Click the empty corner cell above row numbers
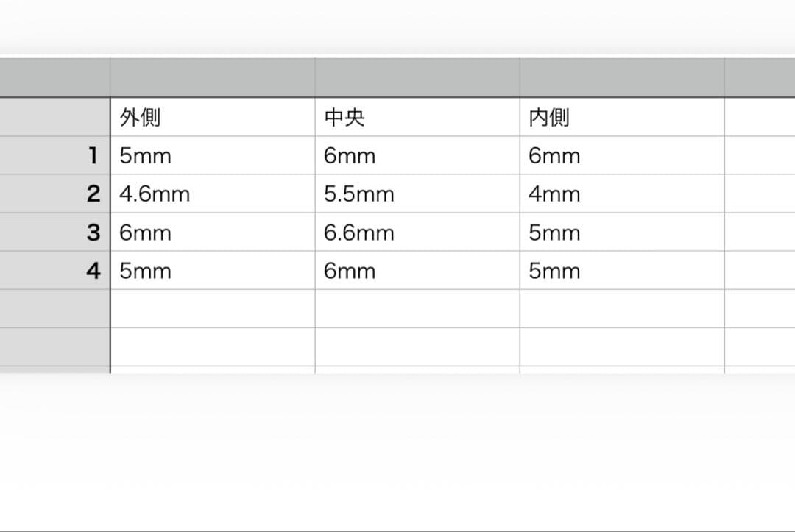Screen dimensions: 795x532 pos(55,116)
